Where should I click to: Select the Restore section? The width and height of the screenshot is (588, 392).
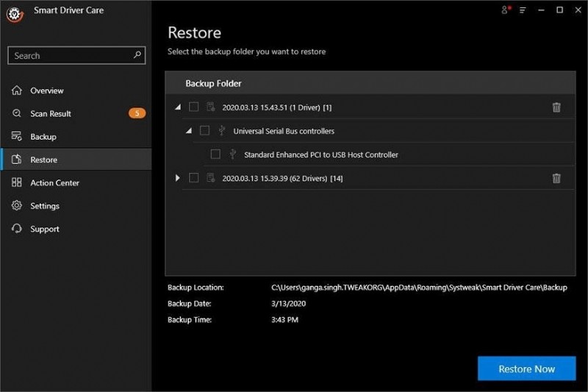[x=76, y=160]
